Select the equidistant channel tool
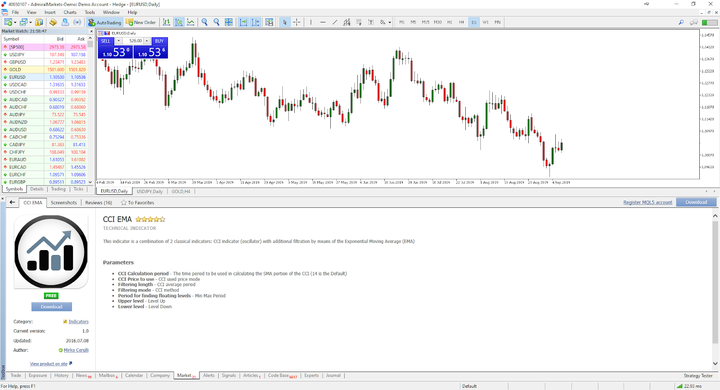Viewport: 720px width, 390px height. (x=347, y=22)
